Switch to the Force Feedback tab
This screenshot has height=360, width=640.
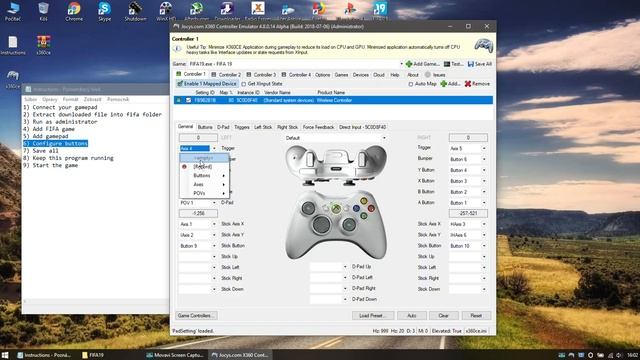coord(318,127)
